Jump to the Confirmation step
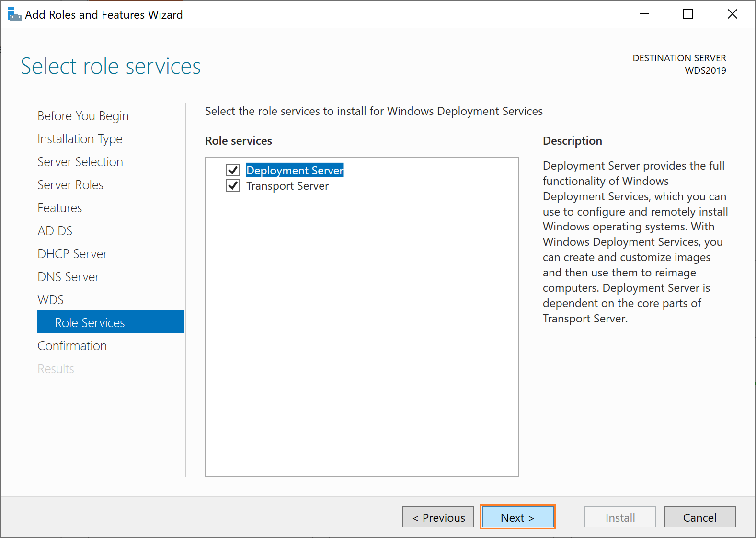The width and height of the screenshot is (756, 538). click(72, 346)
